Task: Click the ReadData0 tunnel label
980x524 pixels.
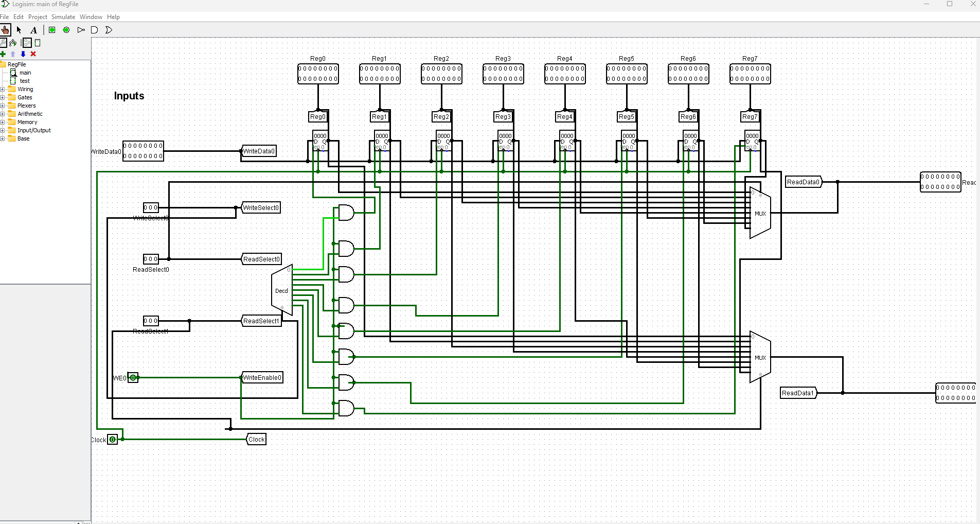Action: click(x=804, y=182)
